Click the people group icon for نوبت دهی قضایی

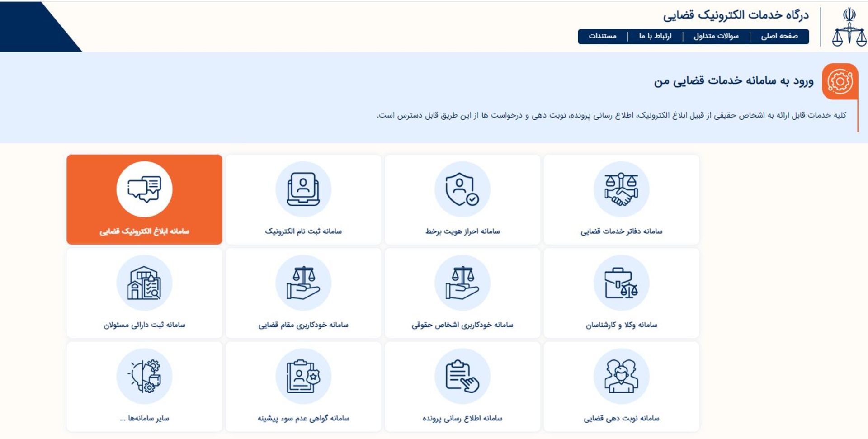coord(621,376)
